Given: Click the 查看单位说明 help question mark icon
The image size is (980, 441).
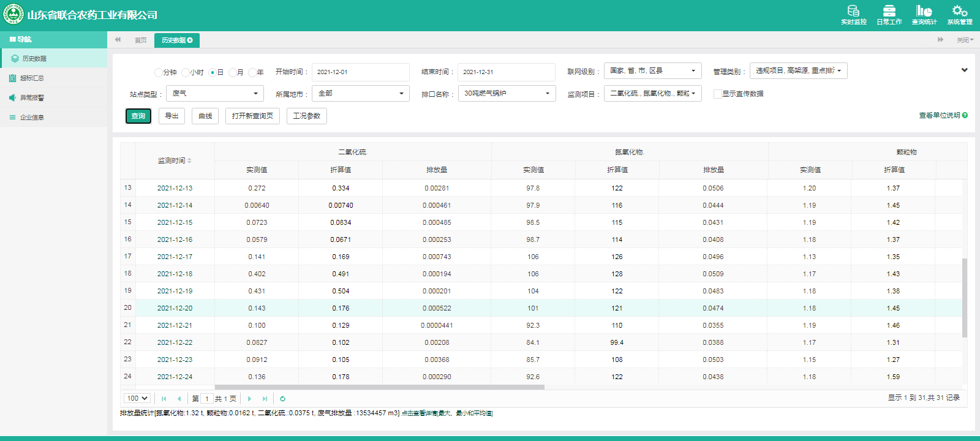Looking at the screenshot, I should click(x=965, y=115).
